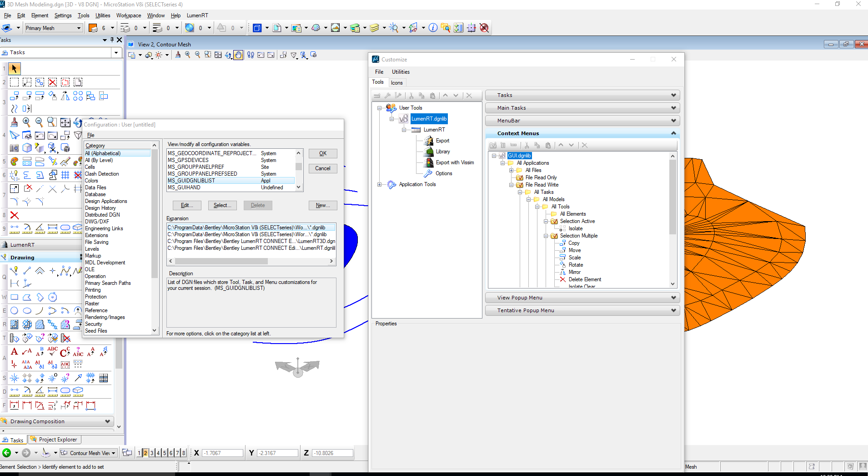The image size is (868, 476).
Task: Toggle view 4 in the view toggles bar
Action: point(158,453)
